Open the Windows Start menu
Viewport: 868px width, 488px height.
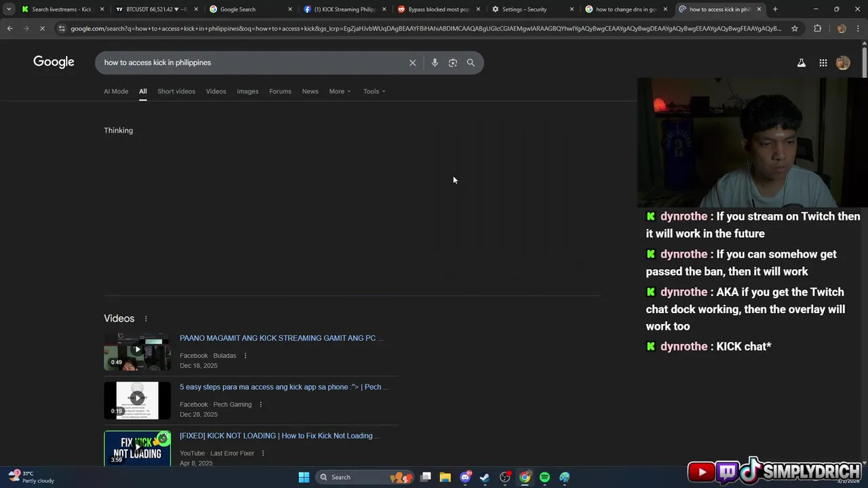(x=304, y=477)
